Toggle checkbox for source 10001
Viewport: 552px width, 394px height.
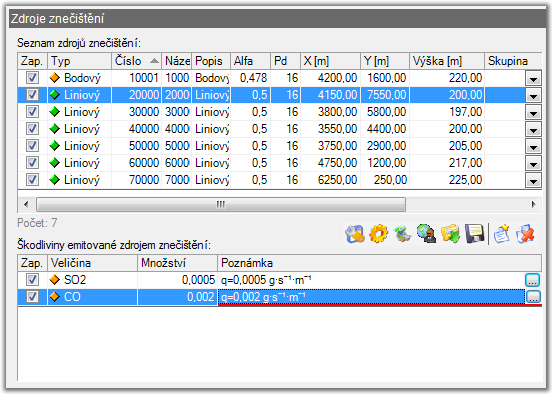pyautogui.click(x=32, y=77)
